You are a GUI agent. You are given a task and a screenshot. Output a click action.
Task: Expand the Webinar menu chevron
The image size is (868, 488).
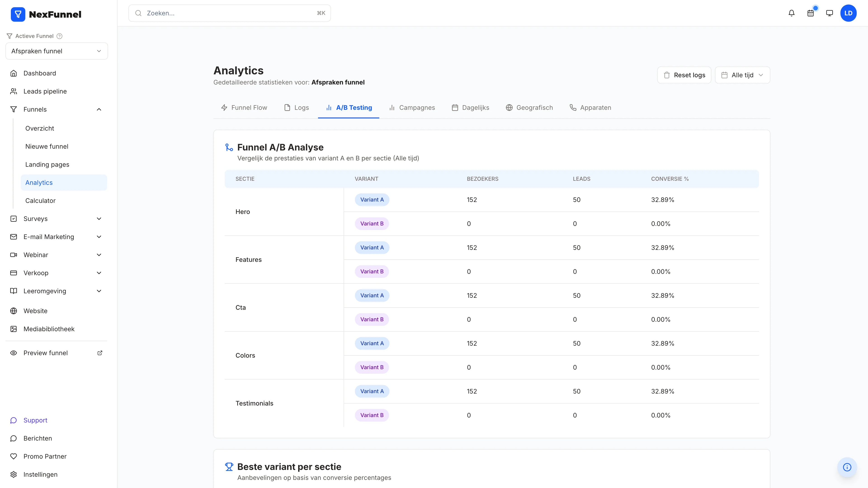(99, 255)
